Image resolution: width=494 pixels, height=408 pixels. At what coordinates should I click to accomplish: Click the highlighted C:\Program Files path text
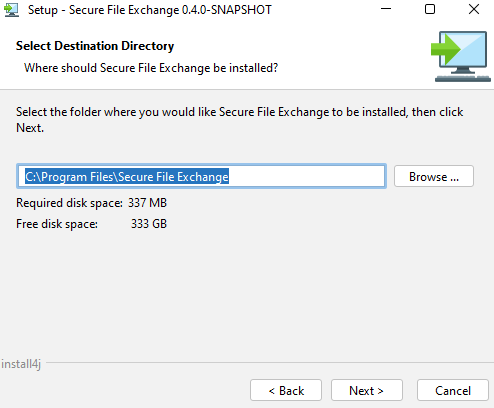point(127,177)
